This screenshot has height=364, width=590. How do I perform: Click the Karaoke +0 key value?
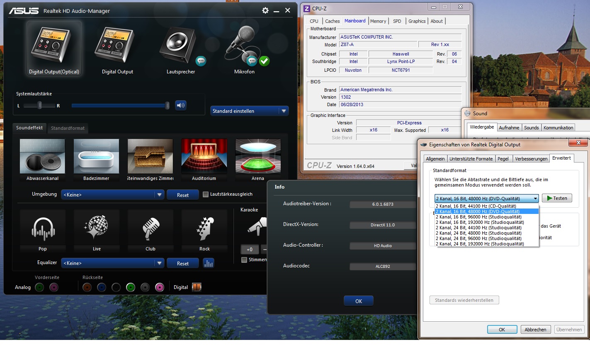pyautogui.click(x=250, y=249)
